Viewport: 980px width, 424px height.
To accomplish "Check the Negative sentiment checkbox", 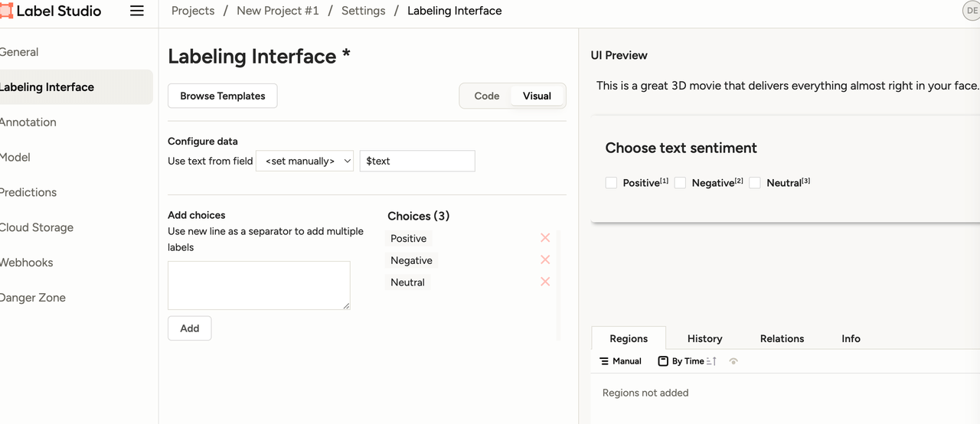I will (680, 183).
